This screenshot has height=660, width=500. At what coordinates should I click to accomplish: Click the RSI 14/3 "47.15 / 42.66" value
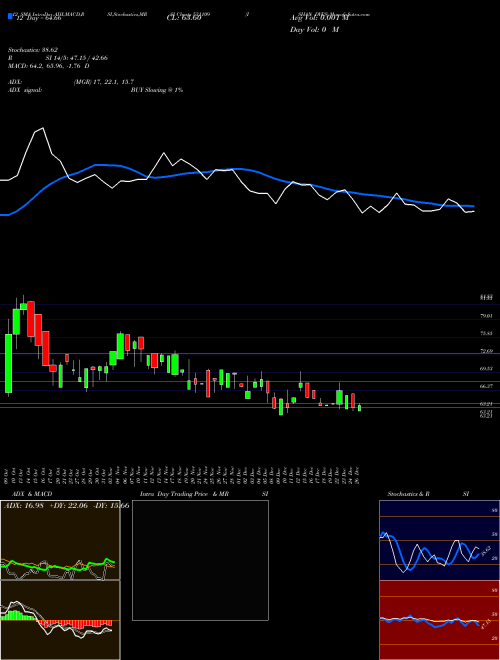pyautogui.click(x=87, y=58)
